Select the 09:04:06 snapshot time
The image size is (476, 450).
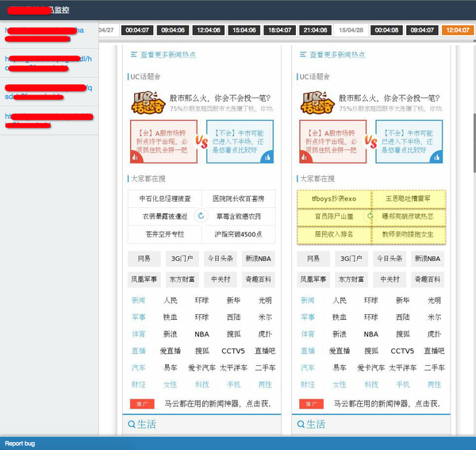[173, 30]
